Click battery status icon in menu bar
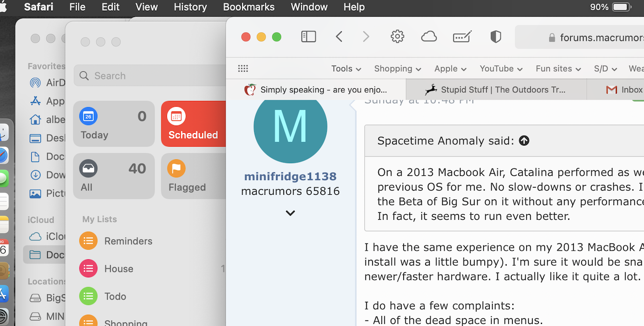 pos(621,7)
